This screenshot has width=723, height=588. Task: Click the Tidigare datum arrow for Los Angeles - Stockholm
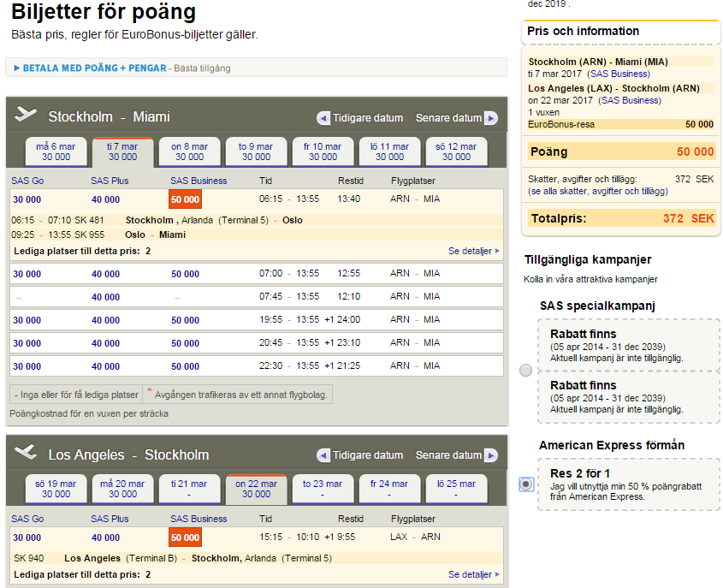coord(323,455)
